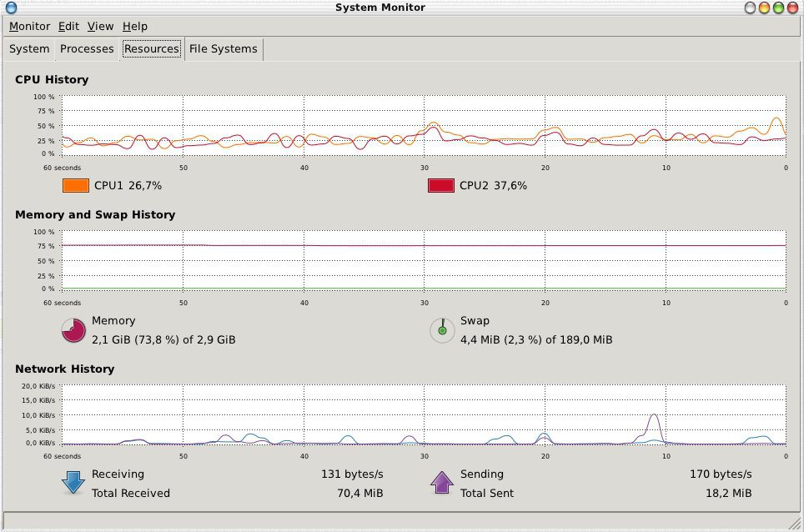The image size is (804, 532).
Task: Click the Total Sent value 18,2 MiB
Action: click(x=729, y=493)
